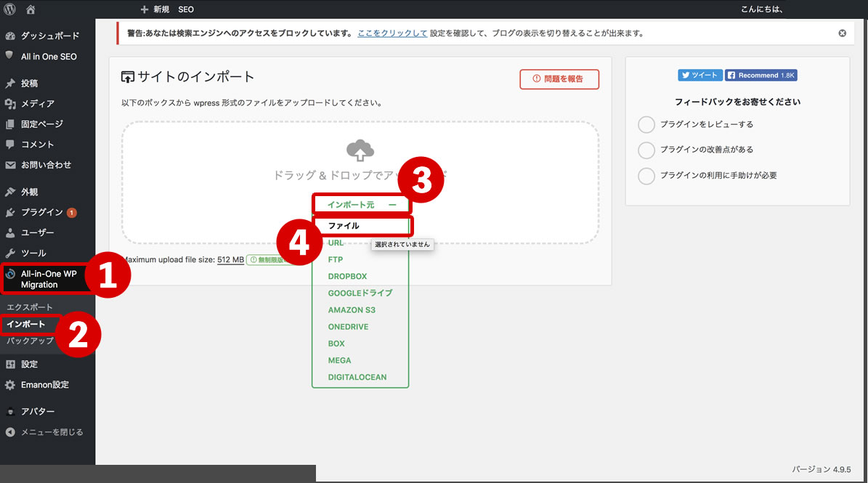The width and height of the screenshot is (868, 483).
Task: Select プラグインをレビューする radio option
Action: pyautogui.click(x=646, y=124)
